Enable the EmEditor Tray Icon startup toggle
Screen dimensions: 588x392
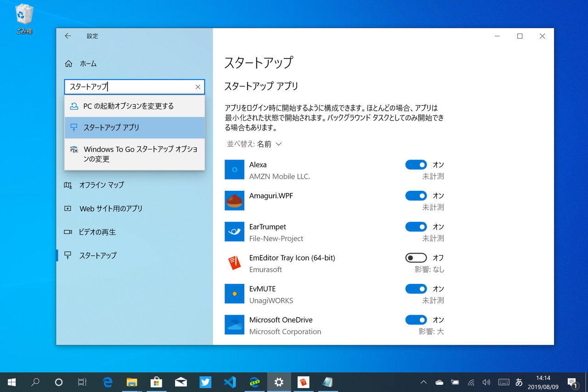(416, 257)
